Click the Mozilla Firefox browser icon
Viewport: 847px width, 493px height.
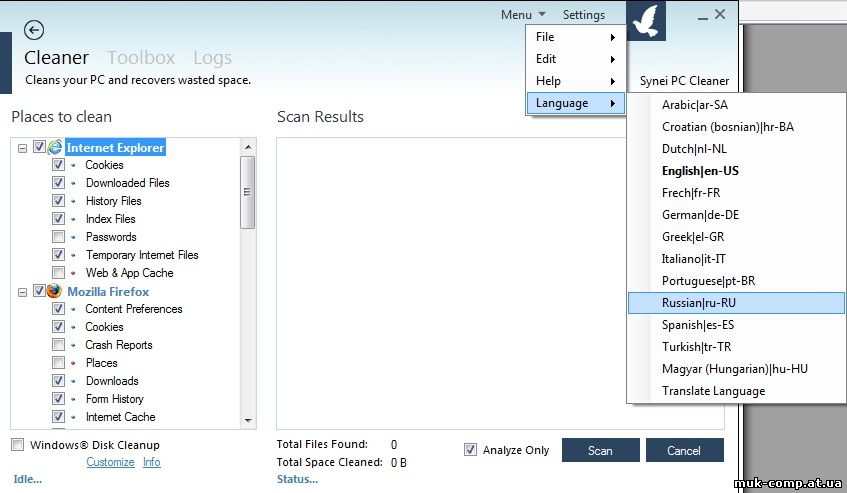(x=54, y=291)
